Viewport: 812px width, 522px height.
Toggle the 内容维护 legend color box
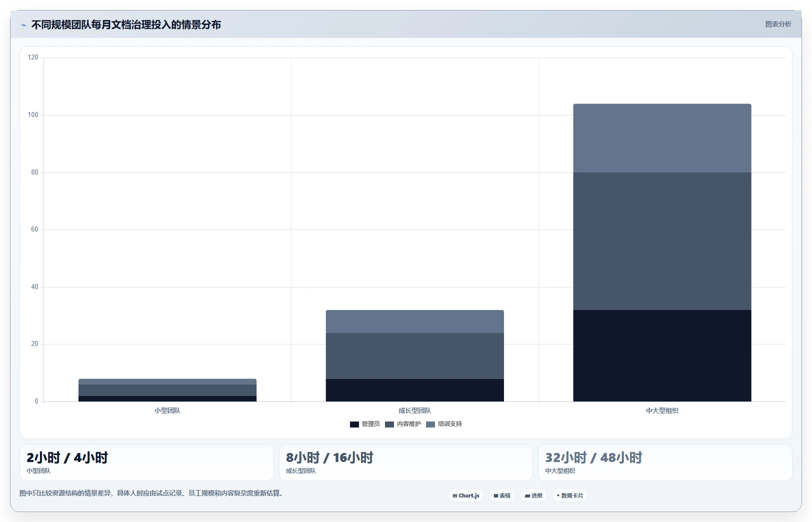tap(389, 424)
